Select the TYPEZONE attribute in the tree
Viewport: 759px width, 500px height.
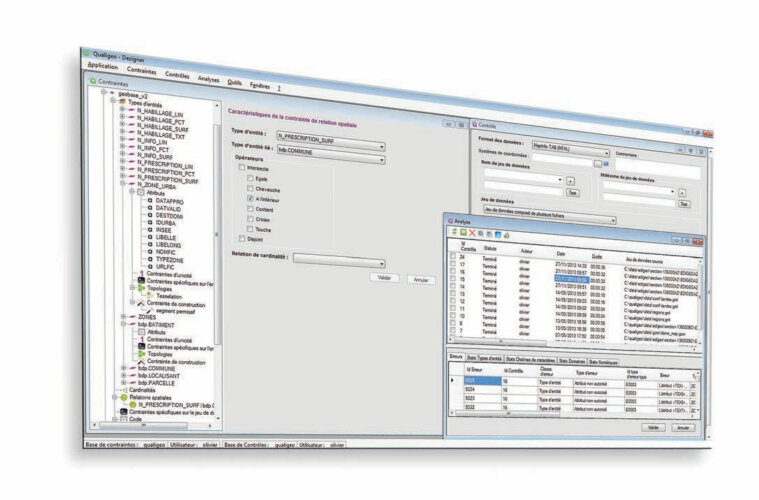click(169, 259)
